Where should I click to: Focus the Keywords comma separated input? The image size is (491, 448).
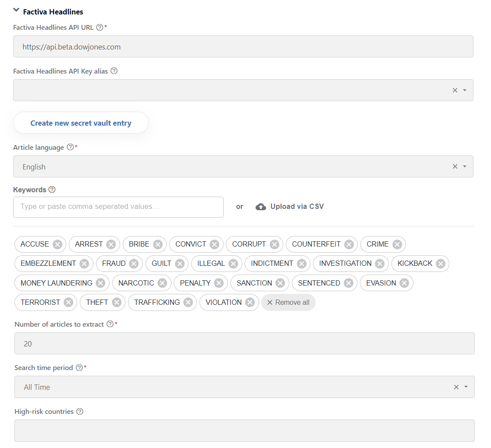tap(118, 207)
